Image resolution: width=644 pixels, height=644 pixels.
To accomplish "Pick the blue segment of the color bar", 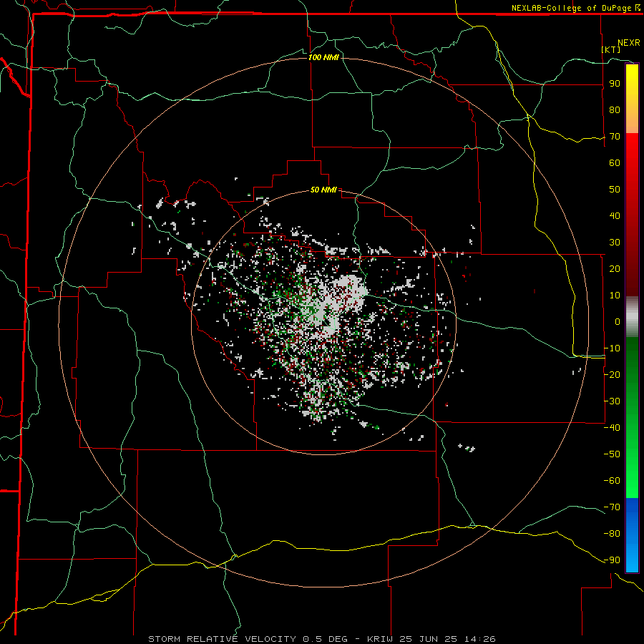I will (632, 535).
